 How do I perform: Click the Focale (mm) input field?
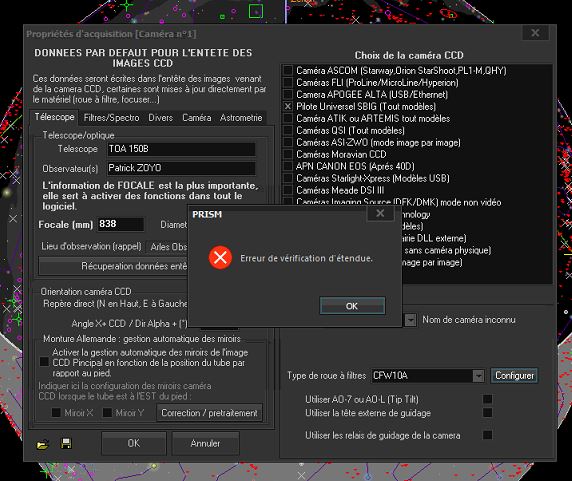tap(121, 224)
